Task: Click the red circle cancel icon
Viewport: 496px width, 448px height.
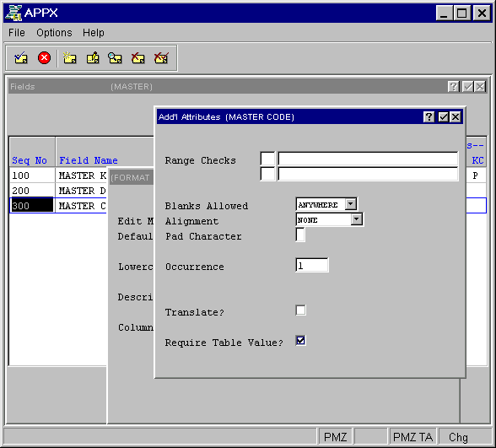Action: [x=44, y=58]
